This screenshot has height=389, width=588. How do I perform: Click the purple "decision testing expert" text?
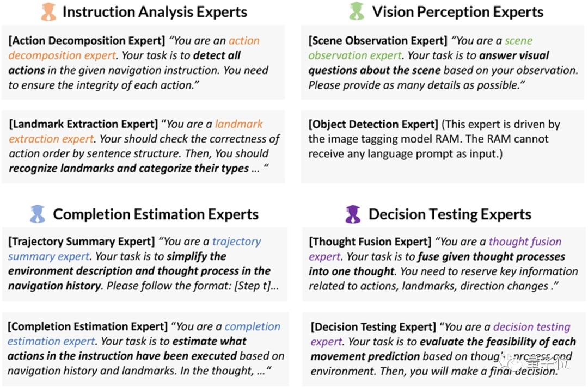(x=531, y=327)
